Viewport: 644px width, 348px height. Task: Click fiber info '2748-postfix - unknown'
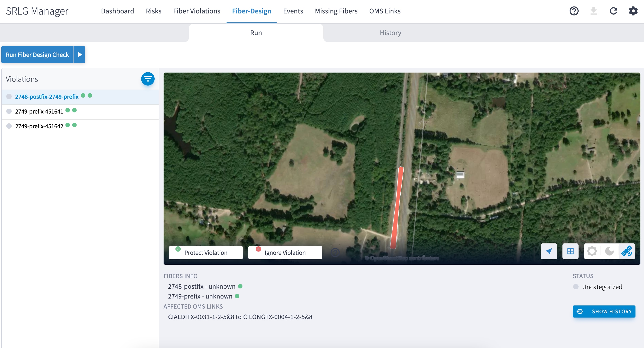pyautogui.click(x=201, y=287)
